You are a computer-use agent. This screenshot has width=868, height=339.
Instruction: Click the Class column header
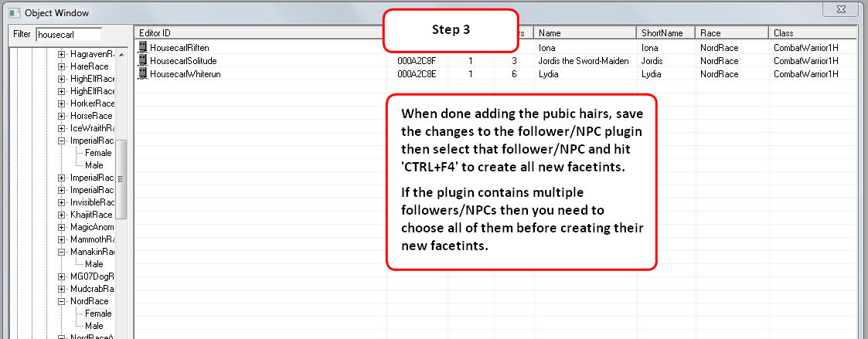click(812, 33)
